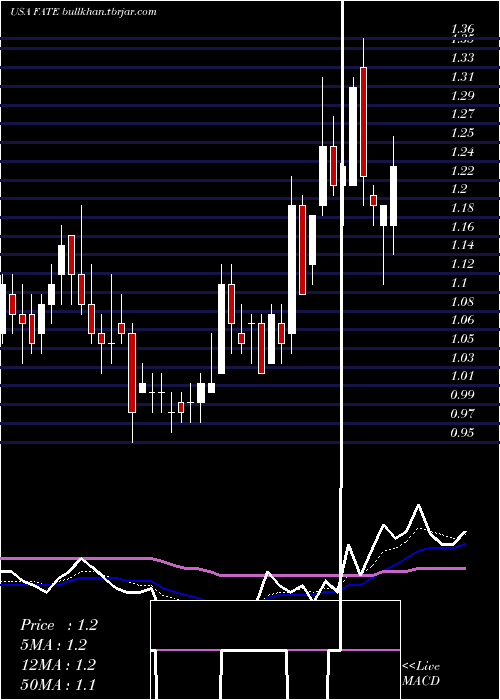Click the 1.25 price axis label

462,133
